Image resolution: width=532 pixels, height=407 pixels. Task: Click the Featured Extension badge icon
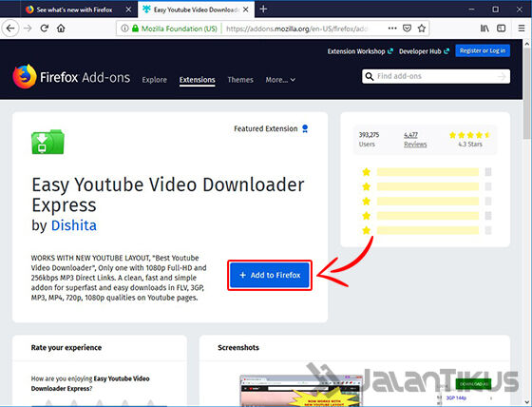pos(305,128)
